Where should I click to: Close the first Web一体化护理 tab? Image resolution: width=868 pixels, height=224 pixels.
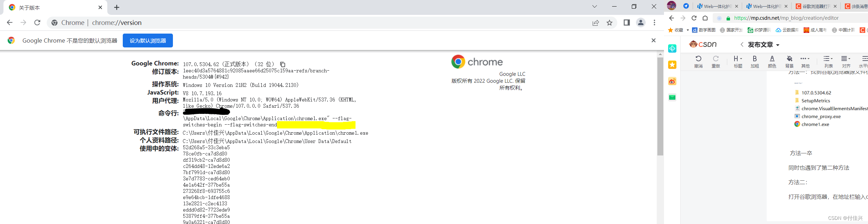(736, 6)
